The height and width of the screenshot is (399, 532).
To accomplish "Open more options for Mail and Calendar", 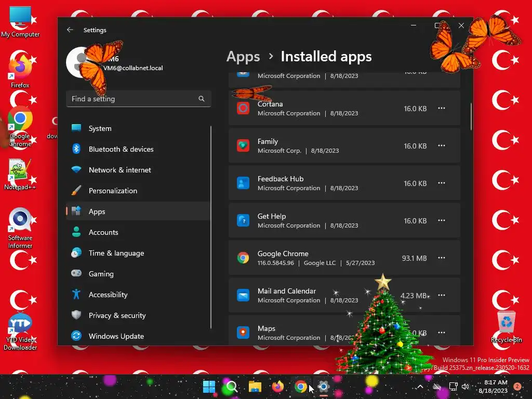I will pyautogui.click(x=442, y=295).
